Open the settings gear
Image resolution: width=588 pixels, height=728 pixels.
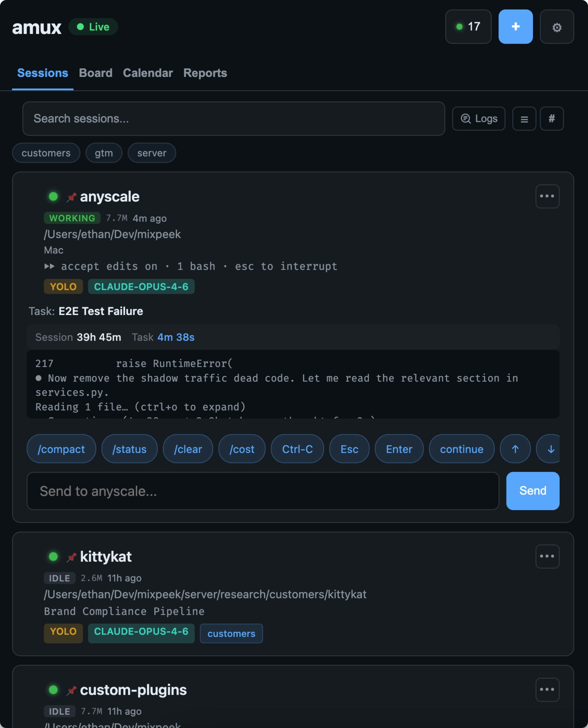pos(556,27)
